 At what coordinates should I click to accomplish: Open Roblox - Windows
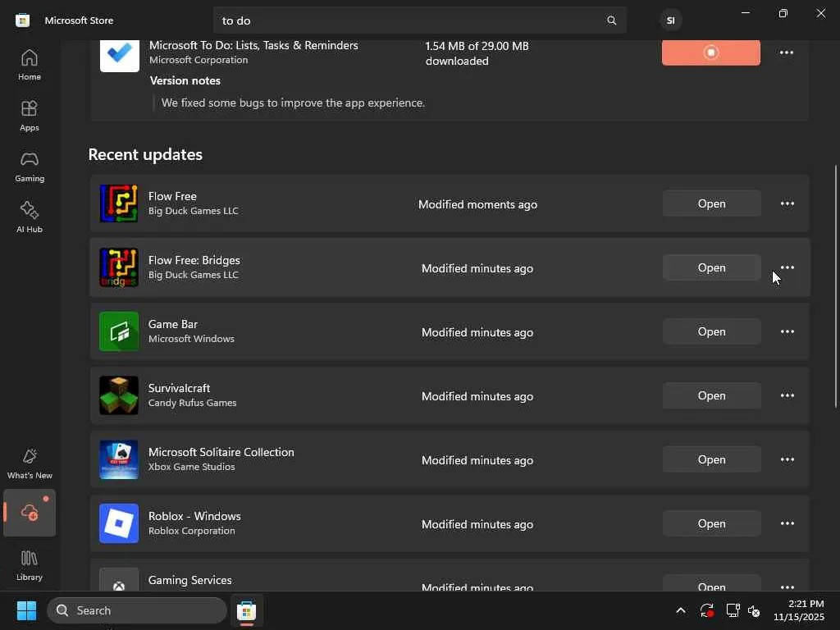coord(711,523)
